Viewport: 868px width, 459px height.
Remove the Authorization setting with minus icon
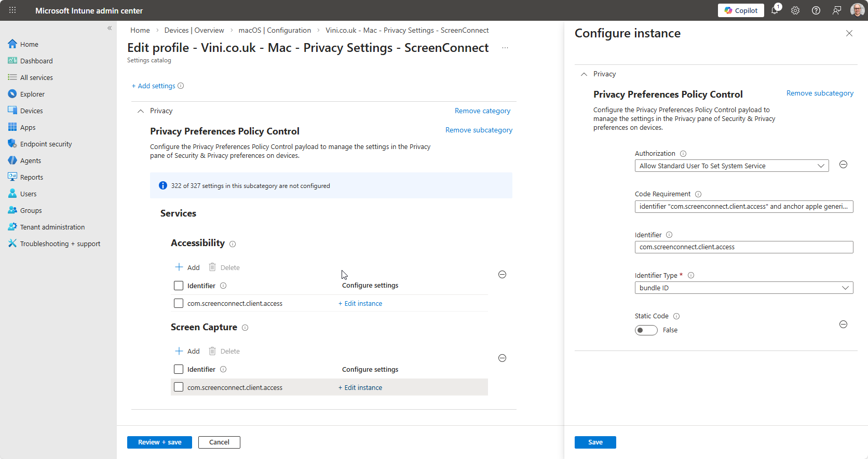(x=844, y=165)
